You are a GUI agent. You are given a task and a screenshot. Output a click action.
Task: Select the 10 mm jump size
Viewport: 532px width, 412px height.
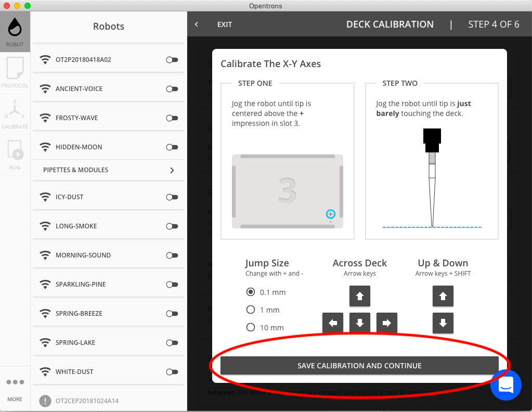(250, 327)
